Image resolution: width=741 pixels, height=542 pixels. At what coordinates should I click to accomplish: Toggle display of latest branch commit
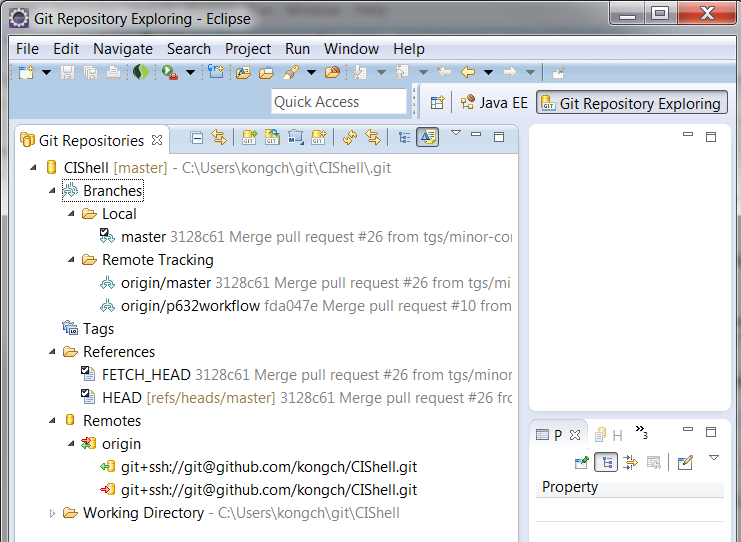(428, 138)
